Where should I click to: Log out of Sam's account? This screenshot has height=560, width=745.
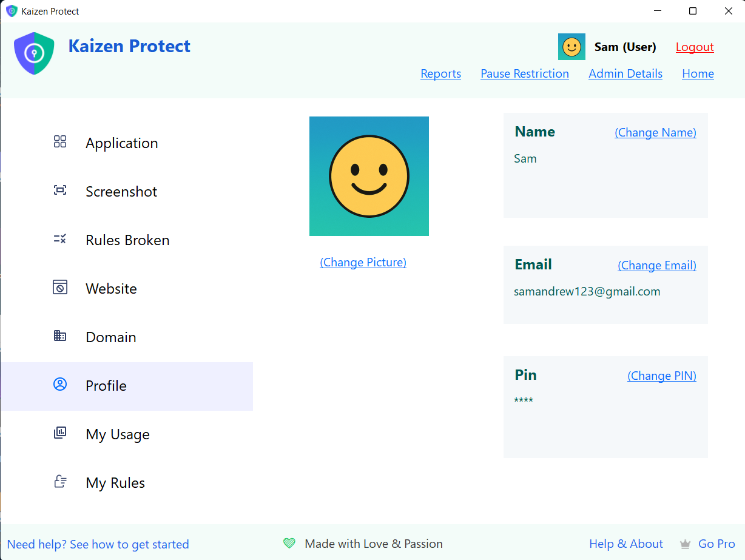[695, 47]
